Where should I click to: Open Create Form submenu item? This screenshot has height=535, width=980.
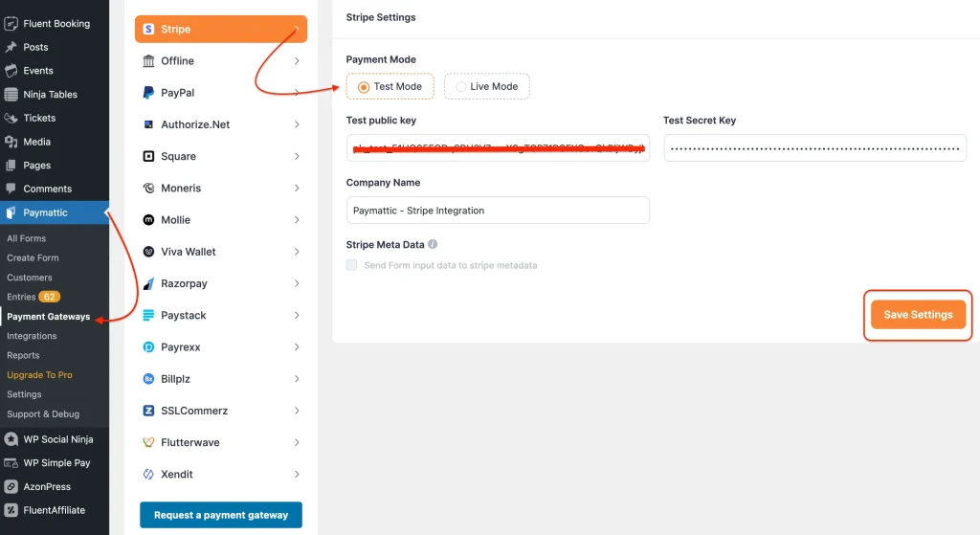click(x=33, y=257)
